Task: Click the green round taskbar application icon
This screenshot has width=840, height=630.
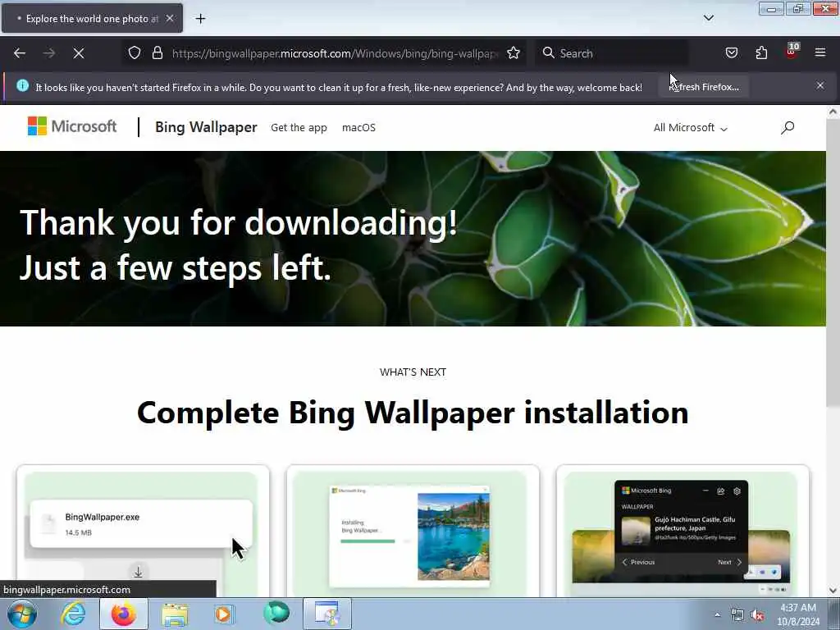Action: pos(276,613)
